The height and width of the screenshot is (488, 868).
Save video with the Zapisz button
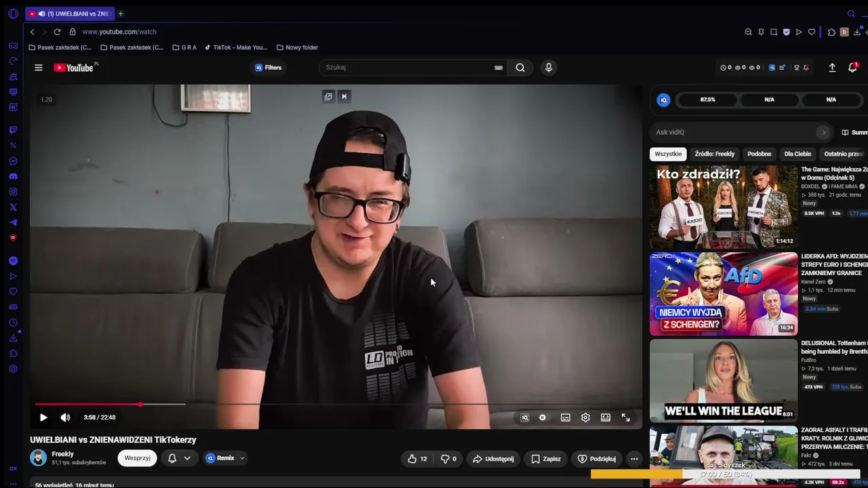546,459
